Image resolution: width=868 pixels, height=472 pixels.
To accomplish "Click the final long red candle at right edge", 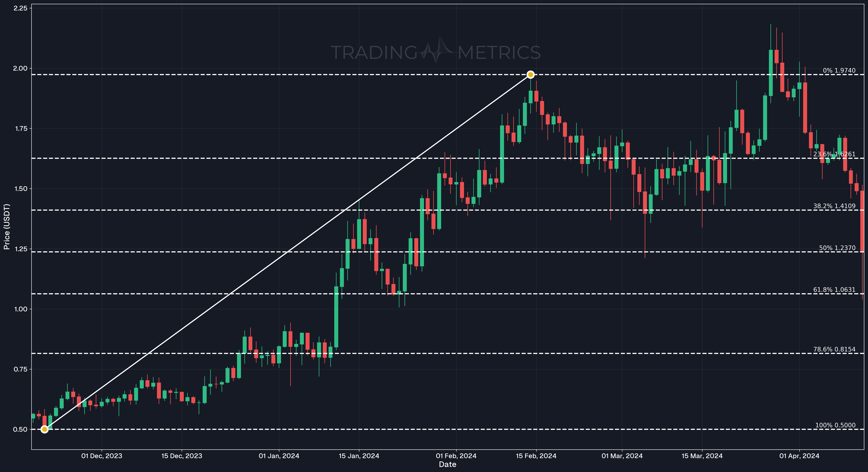I will coord(862,221).
